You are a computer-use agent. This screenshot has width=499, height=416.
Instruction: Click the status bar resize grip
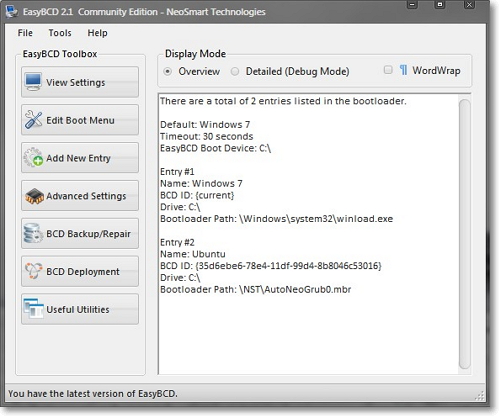coord(480,395)
